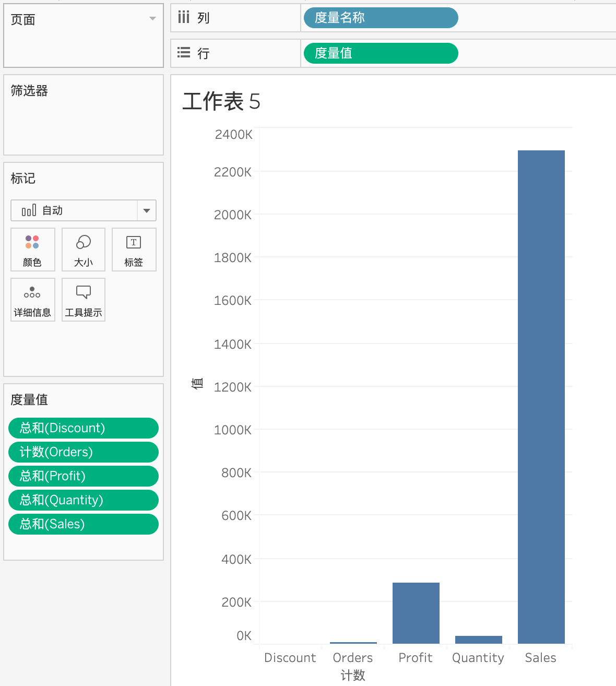The height and width of the screenshot is (686, 616).
Task: Open the mark type dropdown showing 自动
Action: tap(147, 210)
